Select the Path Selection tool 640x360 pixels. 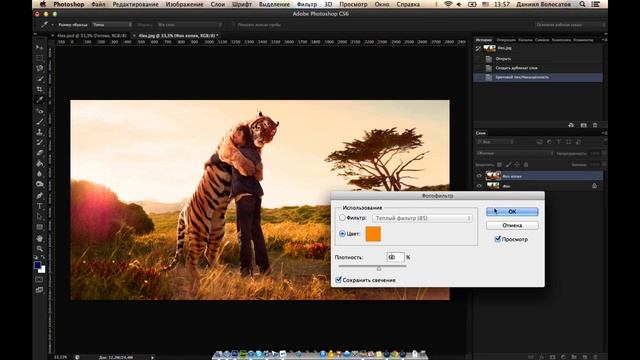[x=40, y=216]
